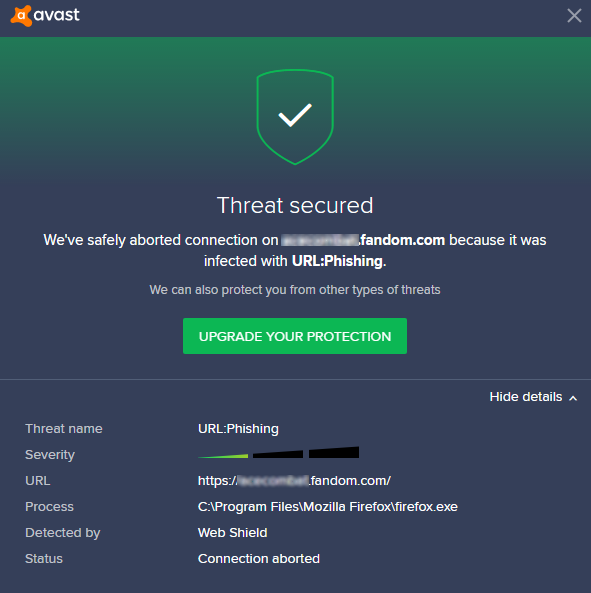Viewport: 591px width, 593px height.
Task: Click the 'protect you from other threats' text
Action: (x=295, y=290)
